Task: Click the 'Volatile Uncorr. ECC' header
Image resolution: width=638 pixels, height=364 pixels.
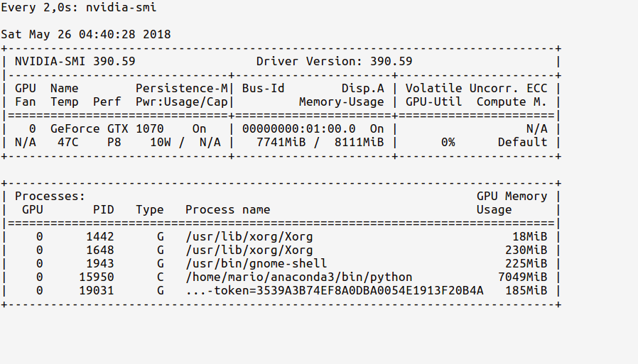Action: 477,88
